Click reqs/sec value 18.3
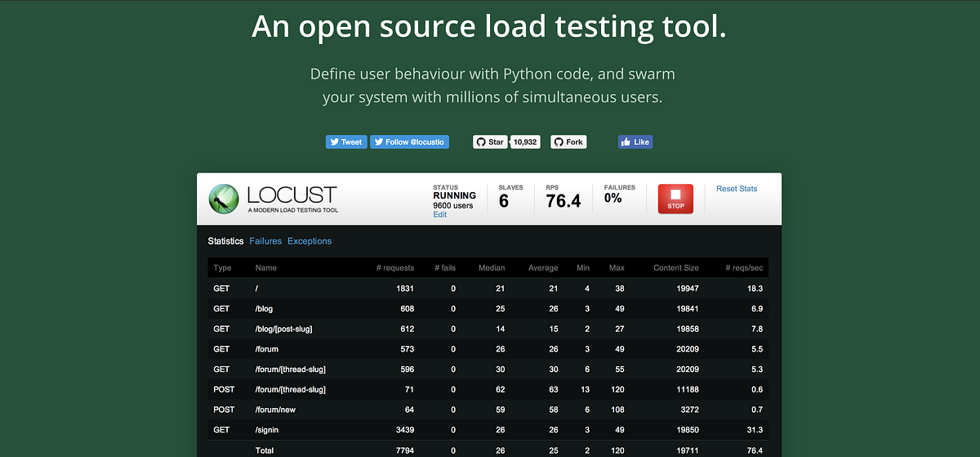This screenshot has width=980, height=457. tap(755, 289)
